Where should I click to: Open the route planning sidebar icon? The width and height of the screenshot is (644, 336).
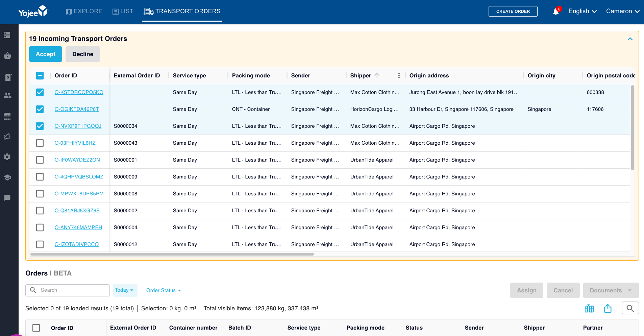[x=7, y=137]
